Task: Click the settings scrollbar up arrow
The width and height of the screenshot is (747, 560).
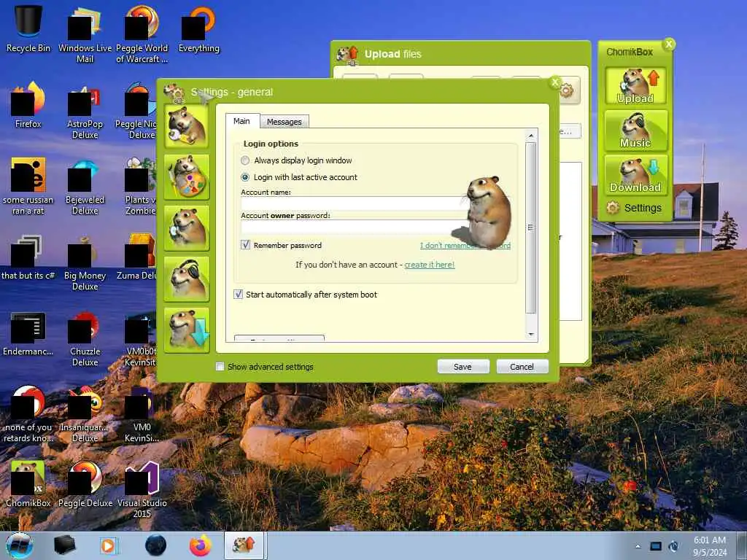Action: point(531,136)
